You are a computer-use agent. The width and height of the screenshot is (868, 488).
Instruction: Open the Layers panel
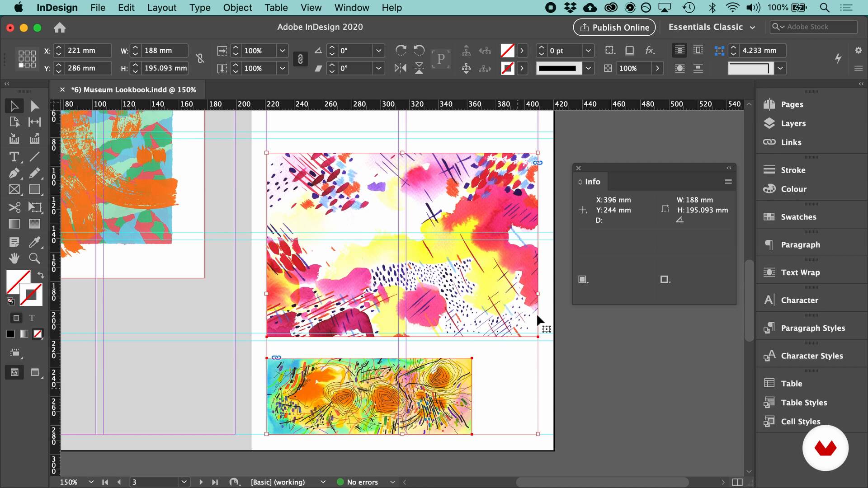click(793, 123)
